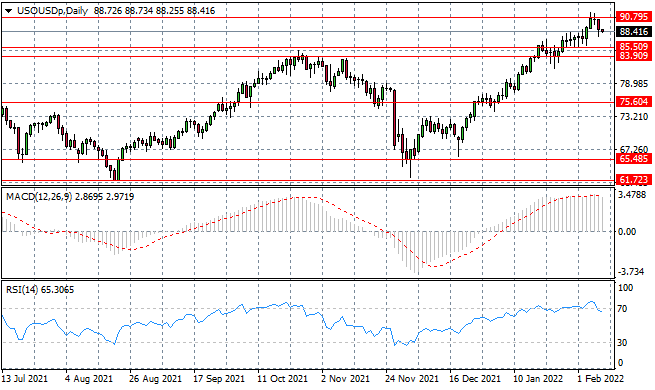Screen dimensions: 655x390
Task: Click the 61.723 support level label
Action: click(634, 180)
